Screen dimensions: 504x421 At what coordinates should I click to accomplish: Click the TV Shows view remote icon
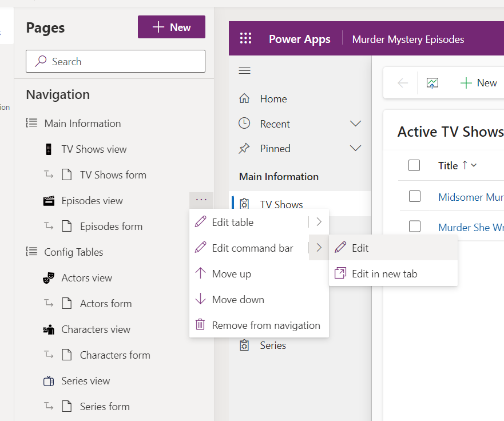(49, 149)
